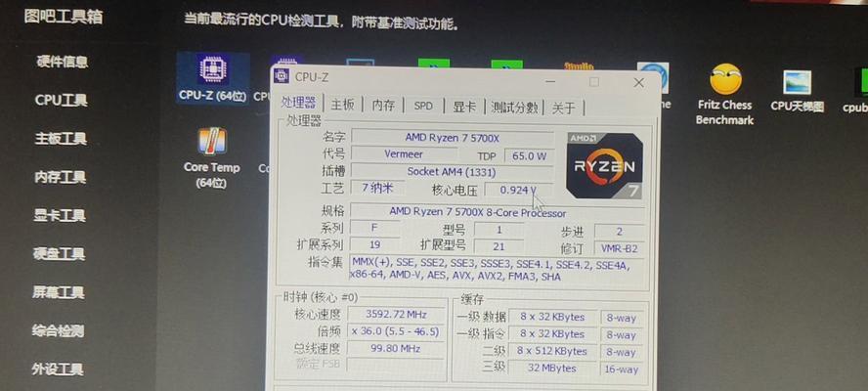868x391 pixels.
Task: Open the SPD tab in CPU-Z
Action: [x=423, y=106]
